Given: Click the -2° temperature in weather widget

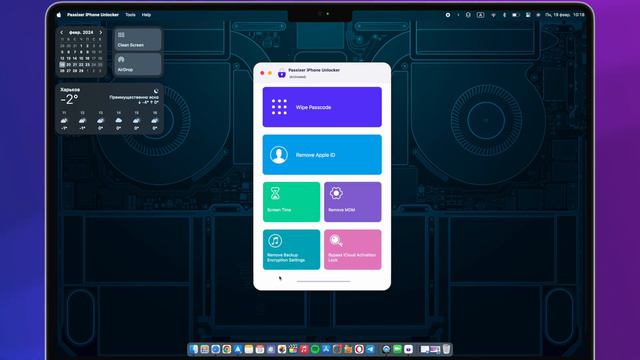Looking at the screenshot, I should coord(69,99).
